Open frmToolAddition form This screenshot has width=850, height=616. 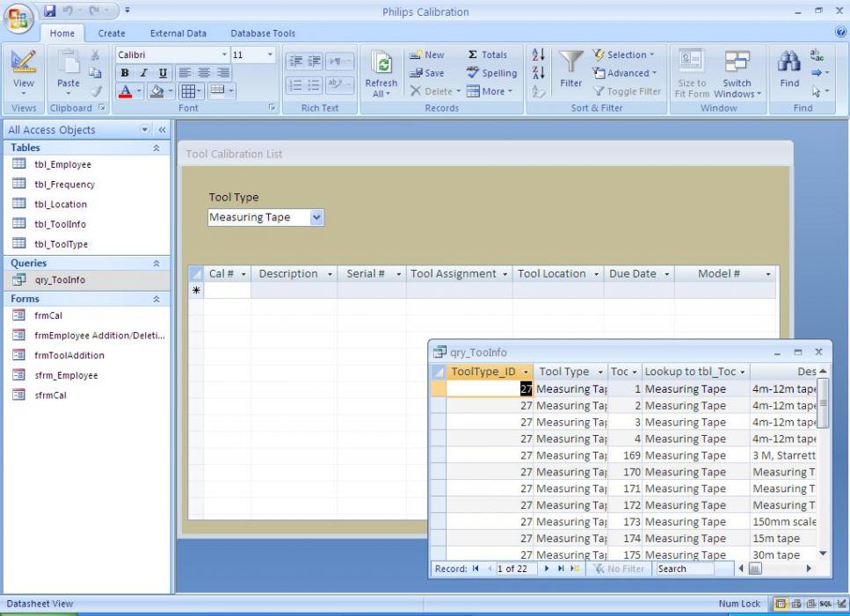click(x=69, y=355)
